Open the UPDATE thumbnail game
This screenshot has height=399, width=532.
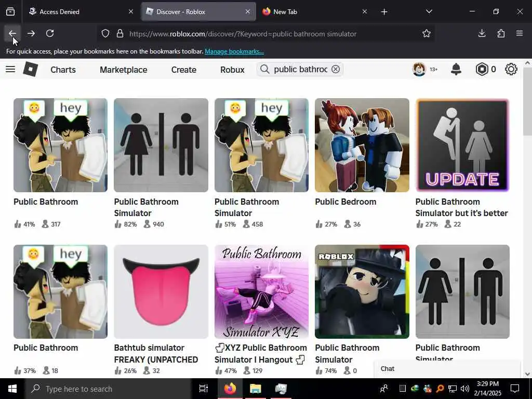click(x=462, y=145)
